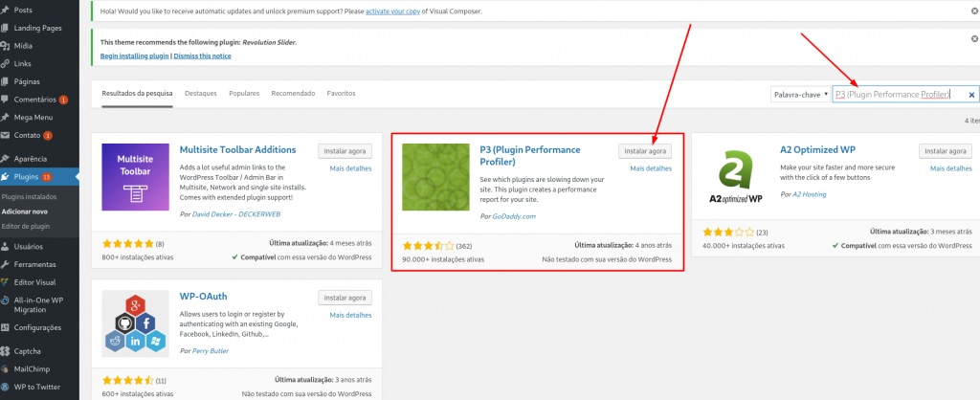Dismiss the Revolution Slider theme notice
The image size is (980, 400).
pos(975,39)
